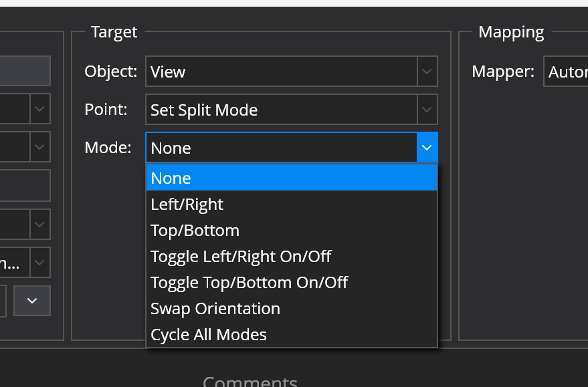Open dropdown arrow left of Mode label

40,148
